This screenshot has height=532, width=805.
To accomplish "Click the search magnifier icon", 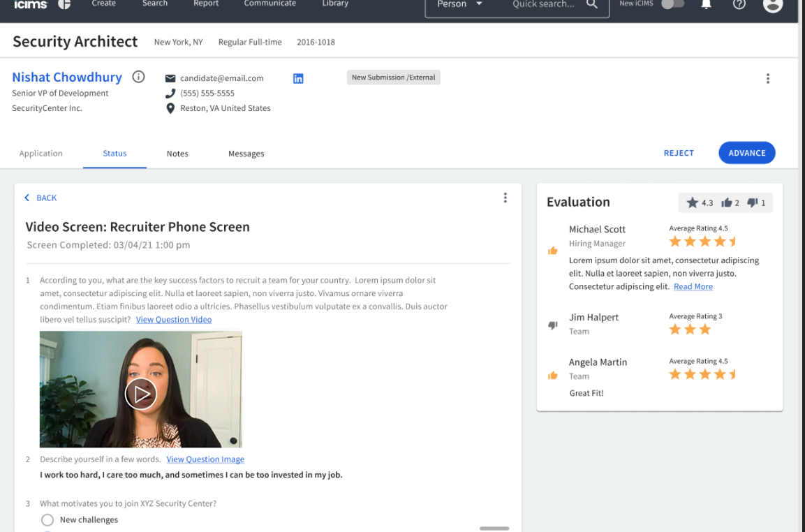I will 592,4.
